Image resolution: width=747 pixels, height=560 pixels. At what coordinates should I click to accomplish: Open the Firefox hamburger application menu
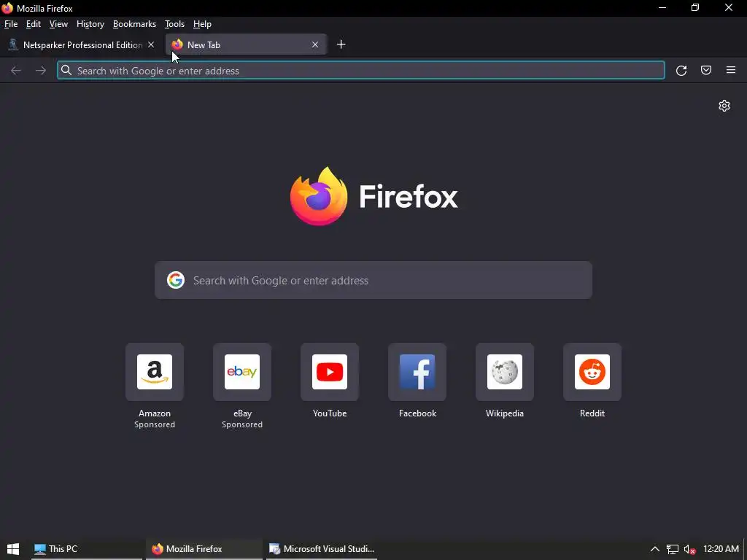[x=731, y=71]
